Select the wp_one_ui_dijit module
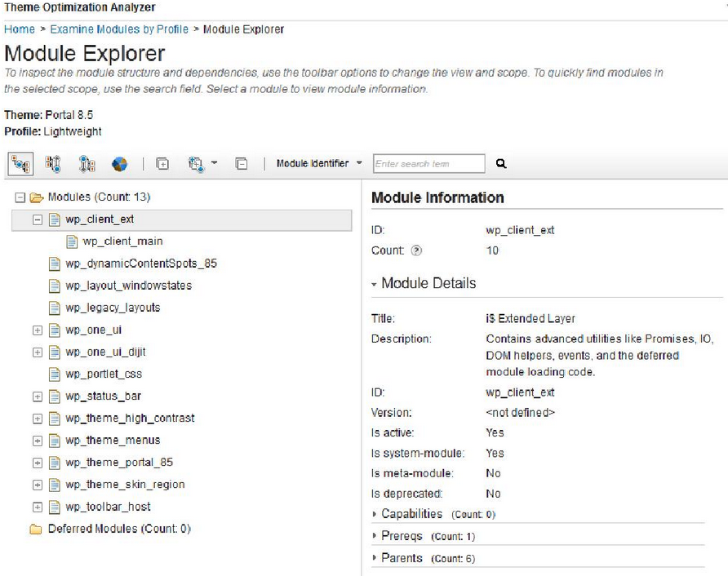Screen dimensions: 728x576 click(105, 352)
